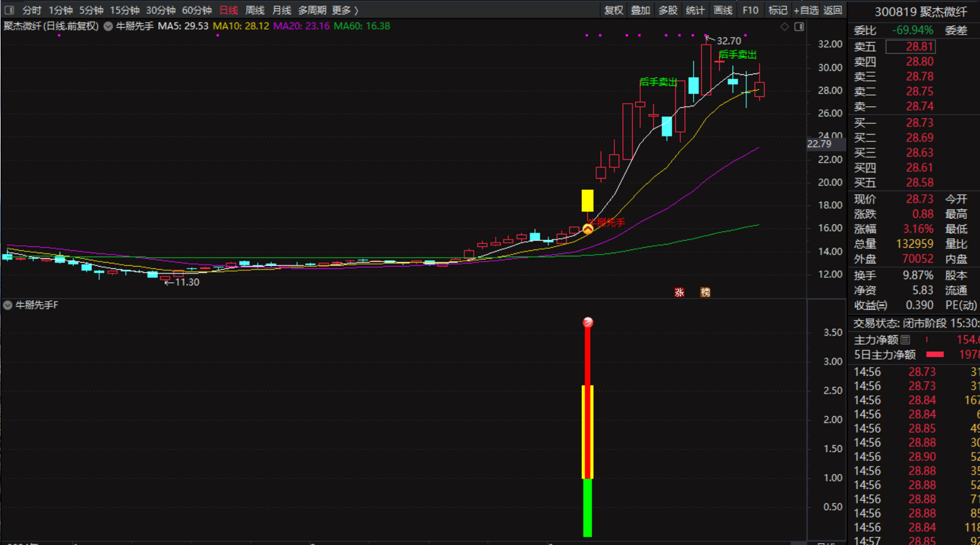Toggle 复权 price adjustment option
Screen dimensions: 980x545
[x=614, y=10]
